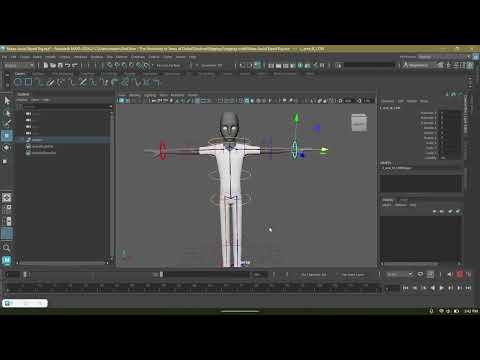Play animation forwards
480x360 pixels.
(x=442, y=288)
